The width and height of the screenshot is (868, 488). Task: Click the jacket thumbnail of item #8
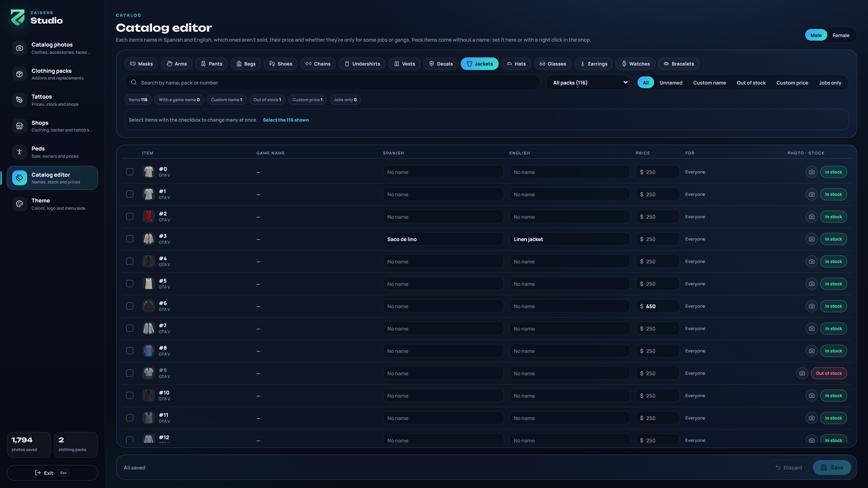(x=149, y=351)
